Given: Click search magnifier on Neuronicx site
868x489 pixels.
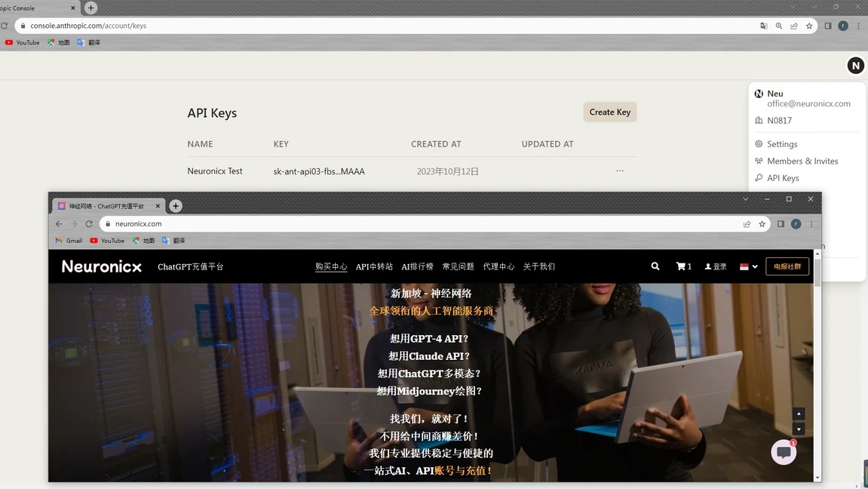Looking at the screenshot, I should (655, 266).
